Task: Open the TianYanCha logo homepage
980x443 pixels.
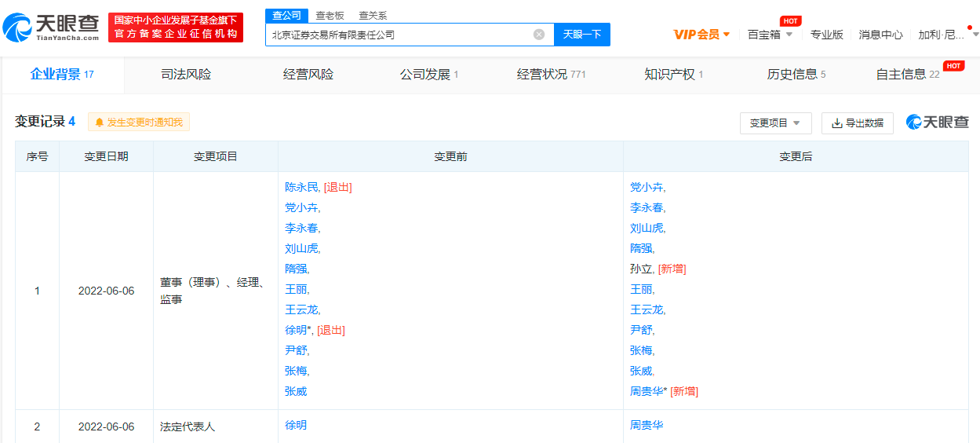Action: click(x=50, y=27)
